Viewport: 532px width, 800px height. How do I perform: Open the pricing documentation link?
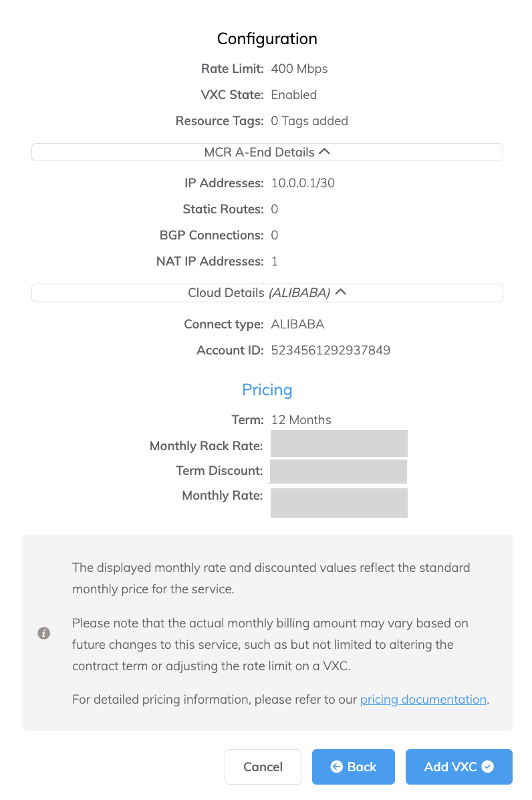[424, 699]
